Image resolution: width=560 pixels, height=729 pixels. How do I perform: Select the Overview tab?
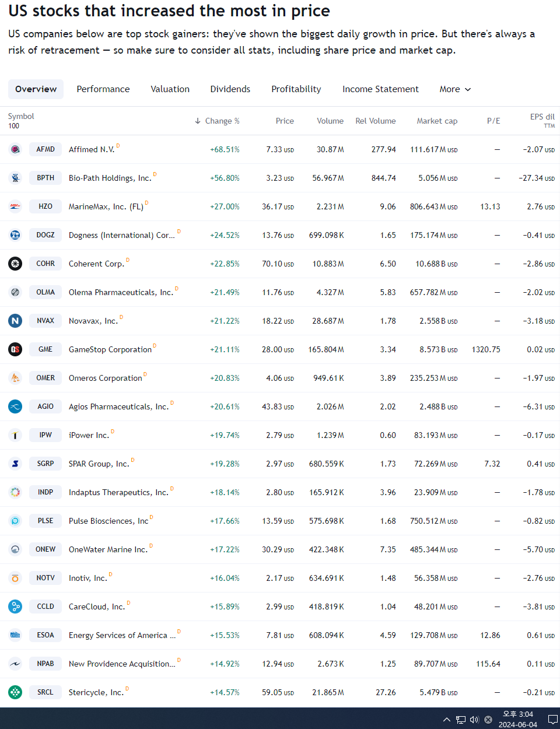click(x=36, y=89)
